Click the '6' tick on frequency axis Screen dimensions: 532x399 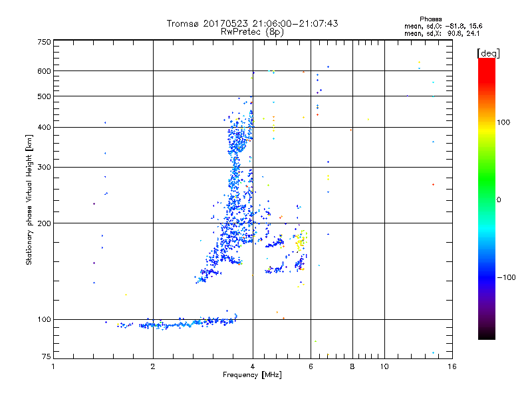point(311,366)
